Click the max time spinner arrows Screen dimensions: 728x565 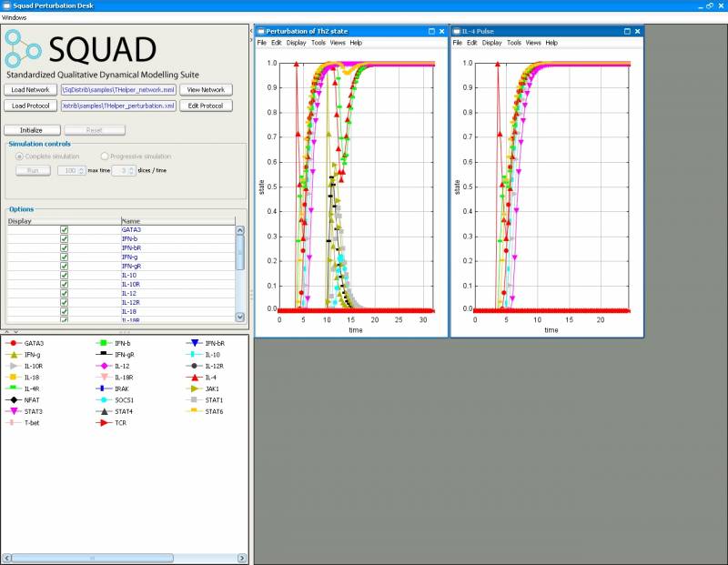[x=81, y=171]
